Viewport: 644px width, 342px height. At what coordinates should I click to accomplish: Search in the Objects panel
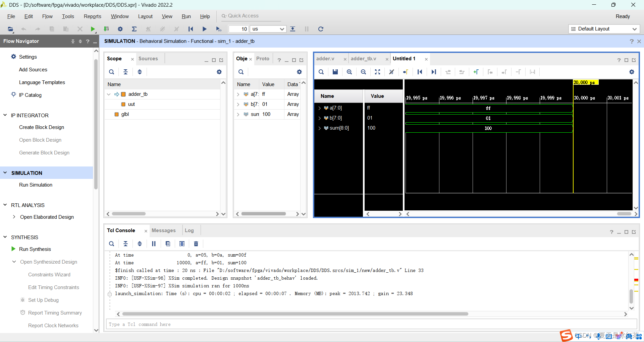click(x=241, y=72)
